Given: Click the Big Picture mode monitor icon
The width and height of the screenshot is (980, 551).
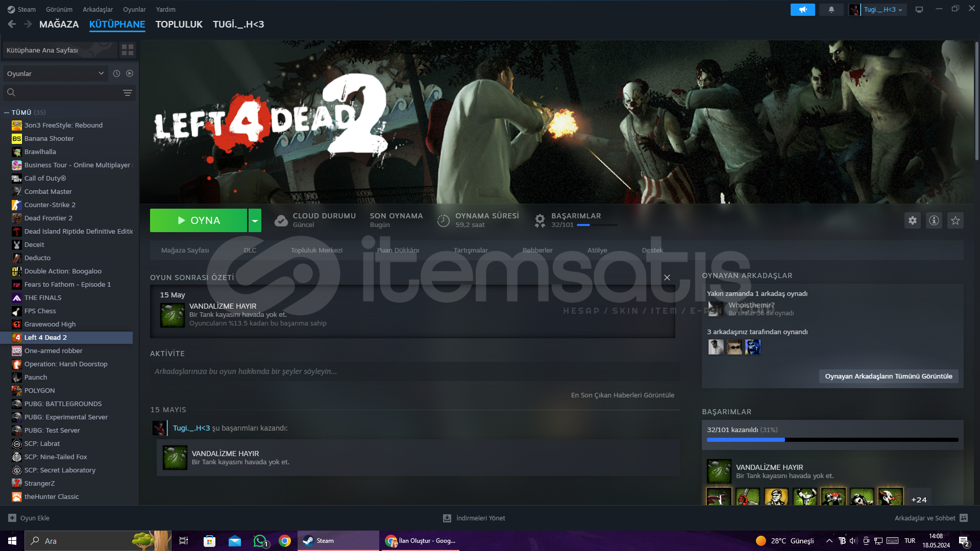Looking at the screenshot, I should click(x=919, y=10).
